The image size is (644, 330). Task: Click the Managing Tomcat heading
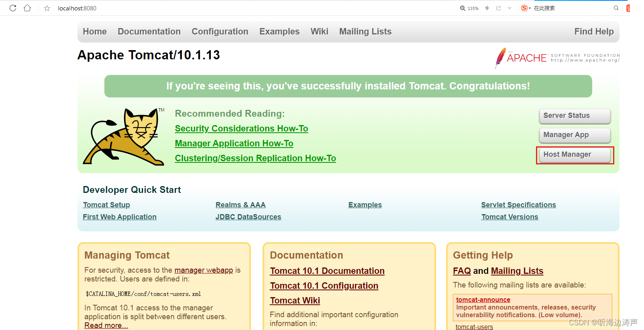[127, 255]
